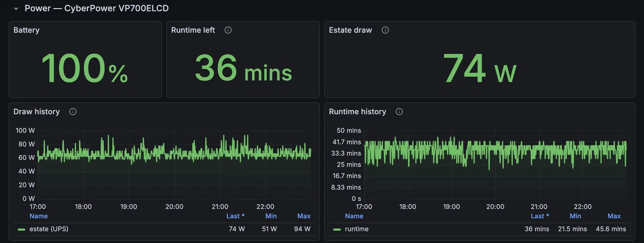
Task: Toggle the estate (UPS) series in legend
Action: 49,229
